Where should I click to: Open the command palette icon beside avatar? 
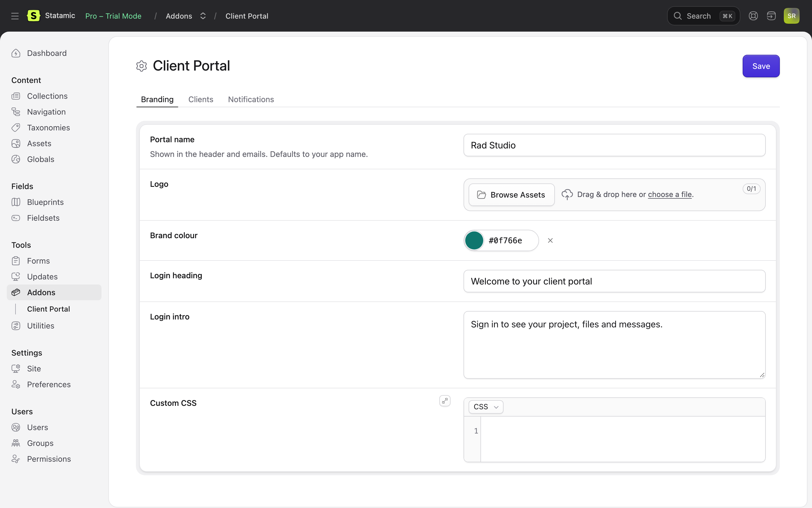(771, 16)
